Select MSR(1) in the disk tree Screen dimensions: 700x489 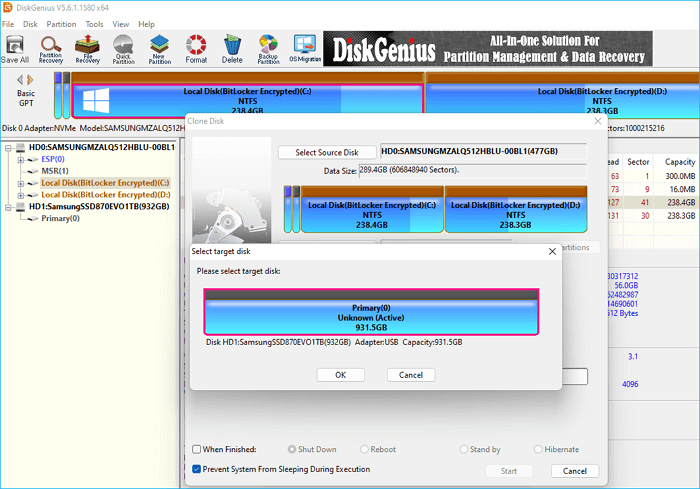point(54,171)
